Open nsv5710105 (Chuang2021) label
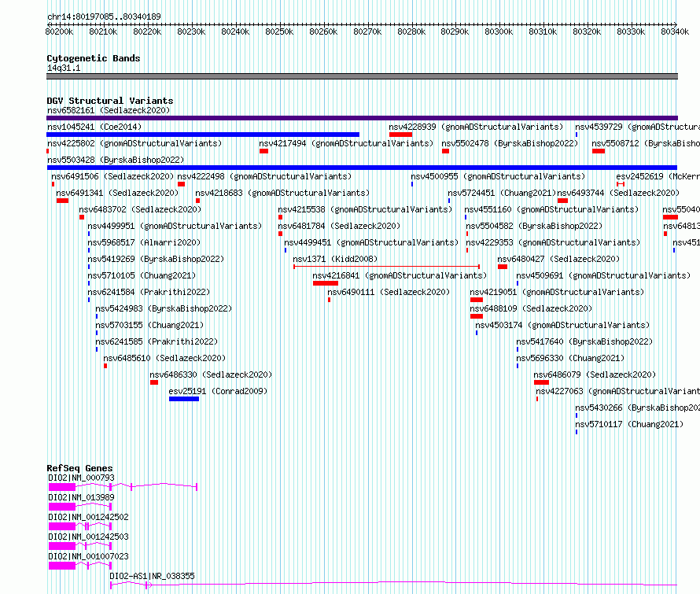The width and height of the screenshot is (700, 594). point(142,275)
